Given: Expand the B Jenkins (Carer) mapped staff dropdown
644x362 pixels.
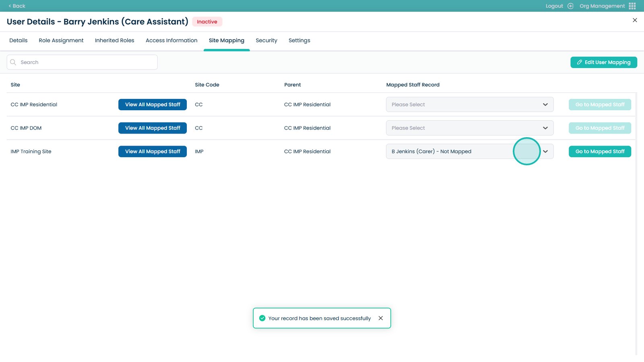Looking at the screenshot, I should (545, 152).
